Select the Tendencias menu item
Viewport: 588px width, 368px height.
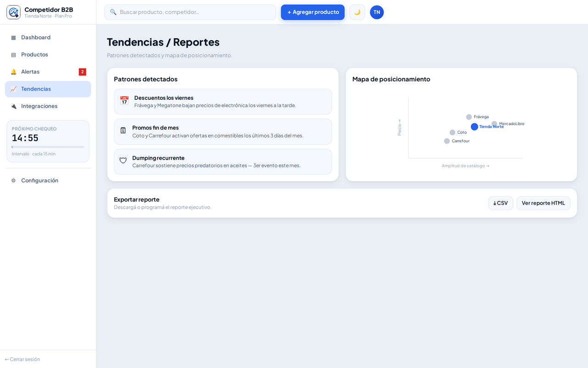(x=48, y=89)
